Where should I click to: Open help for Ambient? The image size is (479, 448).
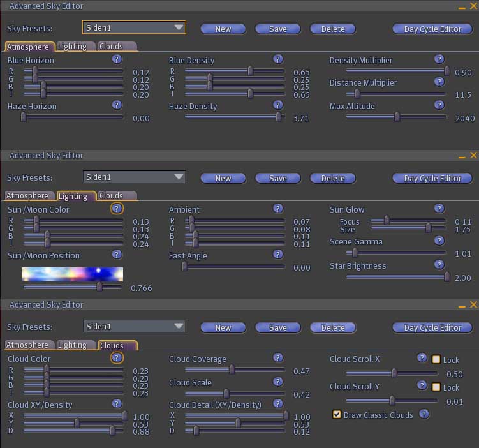(277, 209)
